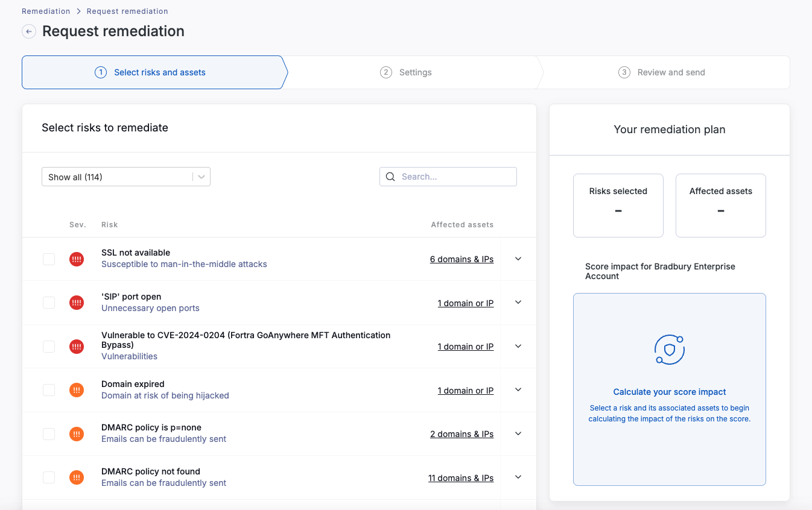This screenshot has width=812, height=510.
Task: Click the critical severity icon for 'SIP' port open
Action: tap(76, 303)
